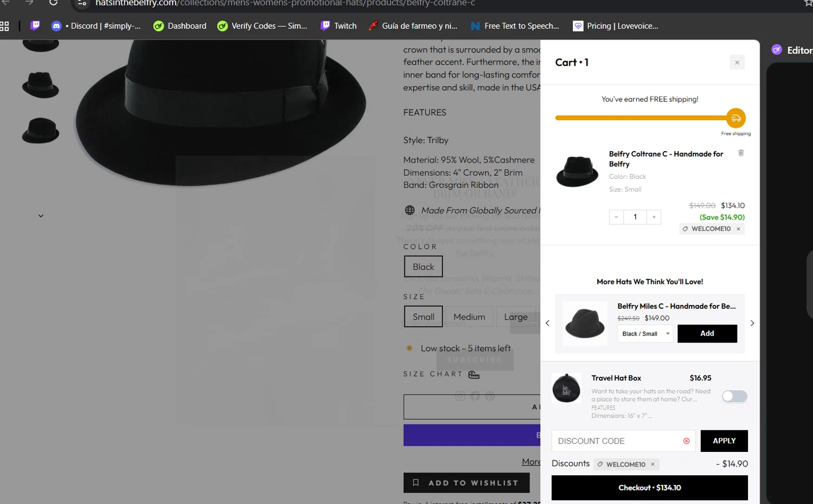813x504 pixels.
Task: Open the browser apps grid icon
Action: pyautogui.click(x=4, y=25)
